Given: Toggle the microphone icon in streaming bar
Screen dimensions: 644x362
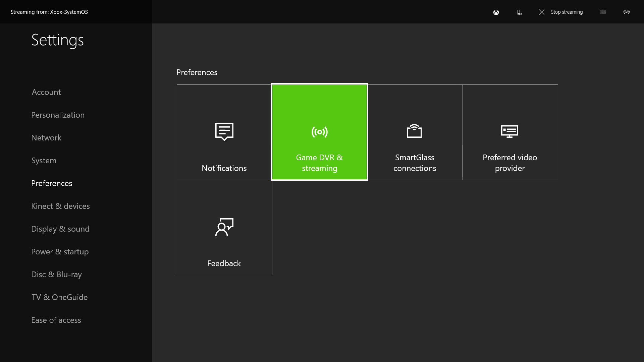Looking at the screenshot, I should (x=519, y=12).
